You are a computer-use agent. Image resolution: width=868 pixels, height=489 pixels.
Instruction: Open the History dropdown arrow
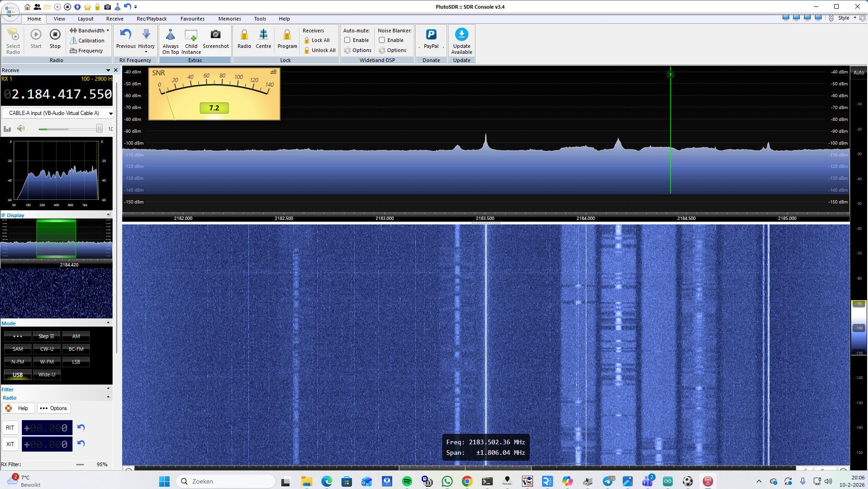pyautogui.click(x=146, y=52)
